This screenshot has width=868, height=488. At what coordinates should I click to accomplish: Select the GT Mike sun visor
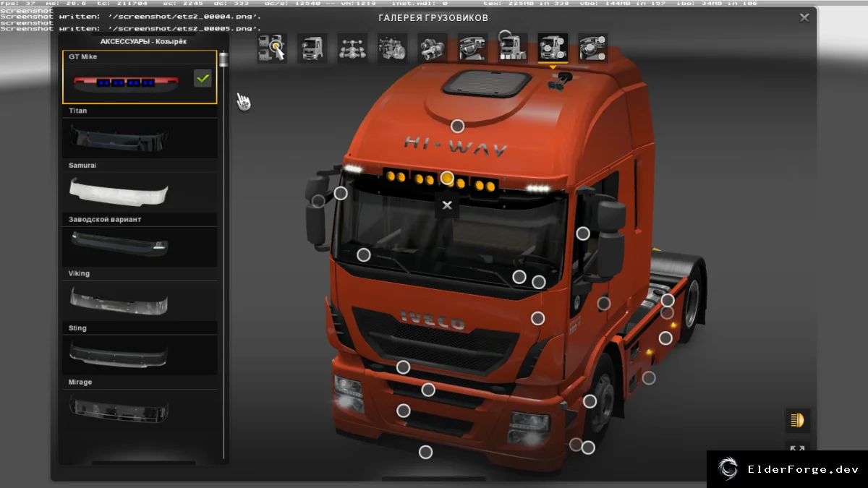tap(140, 77)
